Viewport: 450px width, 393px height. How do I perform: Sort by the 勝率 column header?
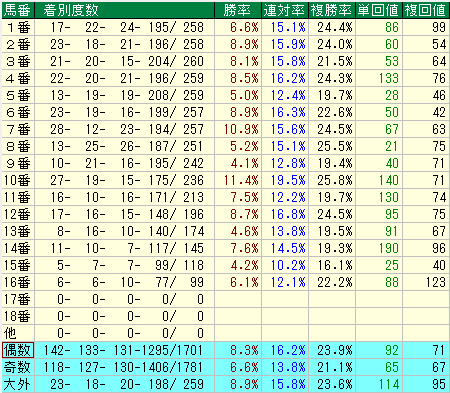point(238,10)
